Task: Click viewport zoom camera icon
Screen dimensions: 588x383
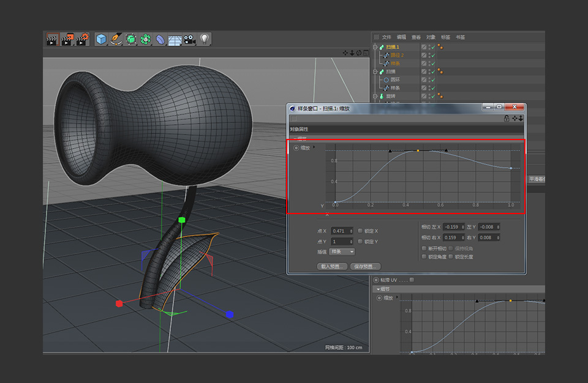Action: click(352, 53)
